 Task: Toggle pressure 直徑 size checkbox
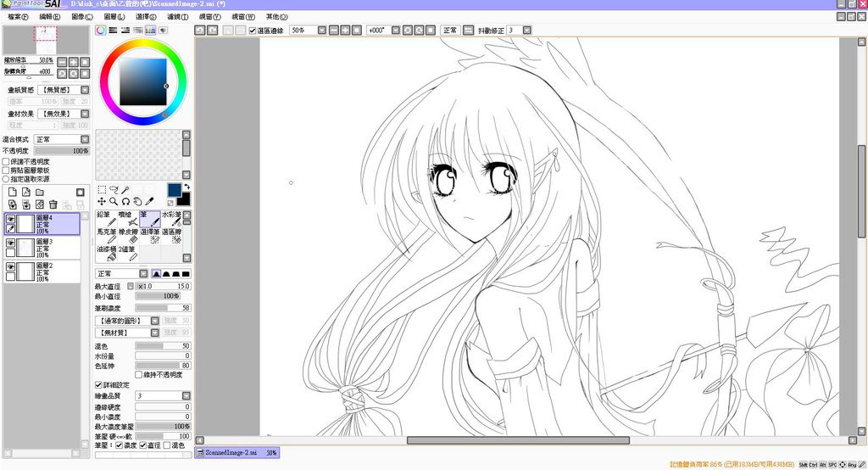coord(142,445)
